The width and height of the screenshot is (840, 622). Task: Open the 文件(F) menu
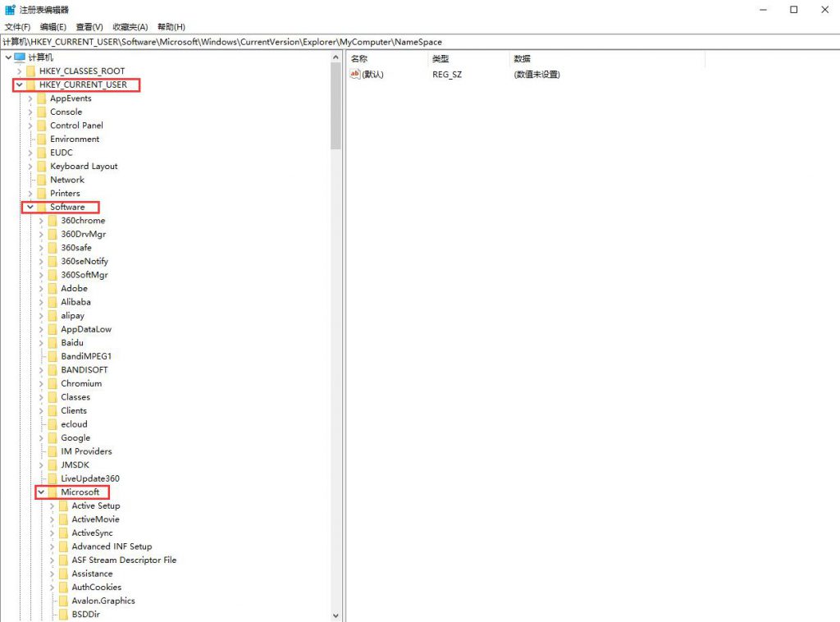[x=17, y=27]
